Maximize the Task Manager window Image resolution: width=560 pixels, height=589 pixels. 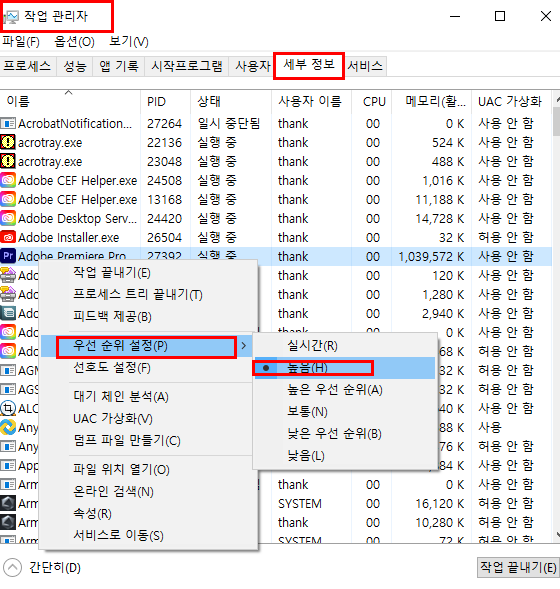[x=500, y=16]
